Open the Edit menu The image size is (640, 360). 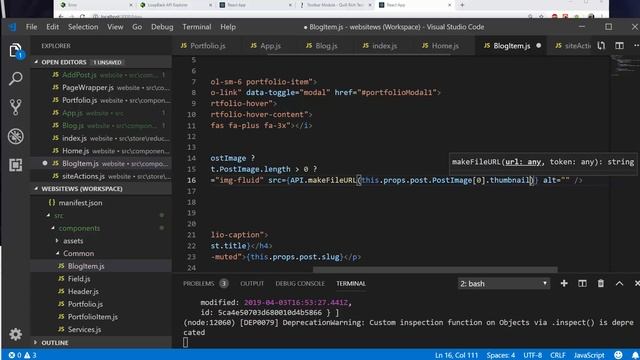52,27
